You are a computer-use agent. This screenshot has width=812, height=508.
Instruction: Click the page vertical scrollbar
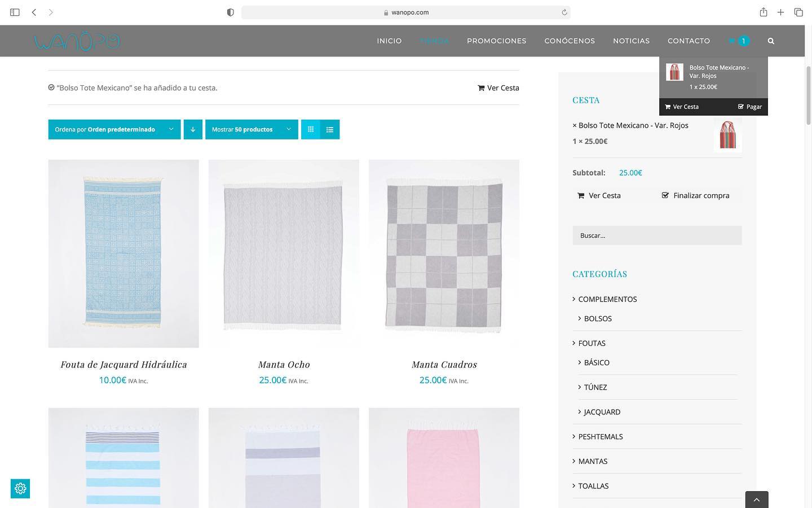point(809,95)
